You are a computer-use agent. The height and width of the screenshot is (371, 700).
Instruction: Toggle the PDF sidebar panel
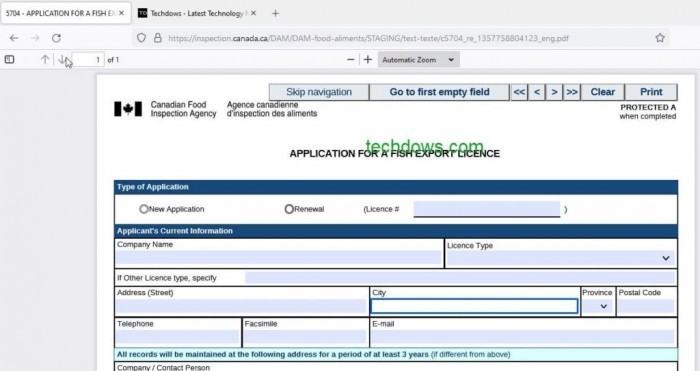[x=9, y=59]
